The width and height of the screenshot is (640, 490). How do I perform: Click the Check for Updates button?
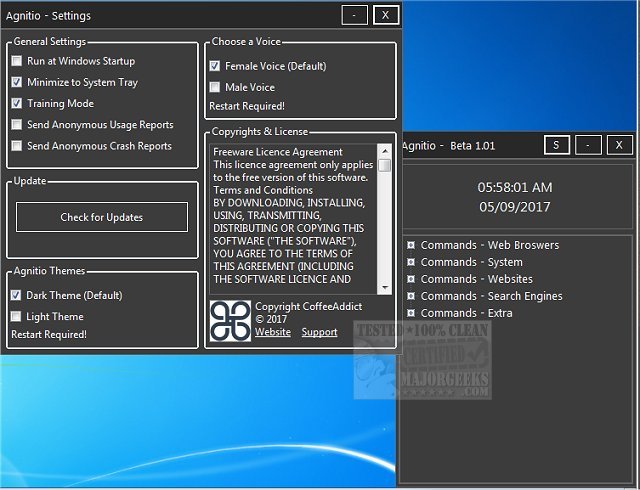pos(102,217)
